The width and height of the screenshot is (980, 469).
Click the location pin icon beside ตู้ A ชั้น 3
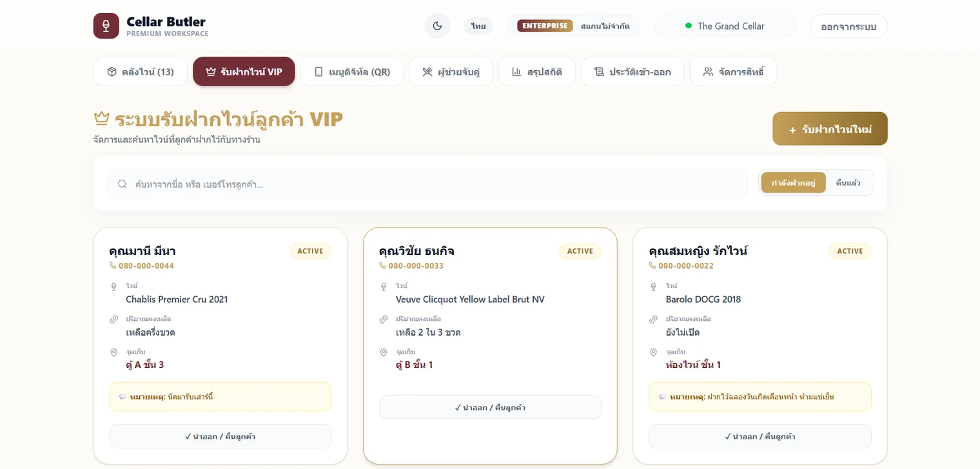point(113,352)
